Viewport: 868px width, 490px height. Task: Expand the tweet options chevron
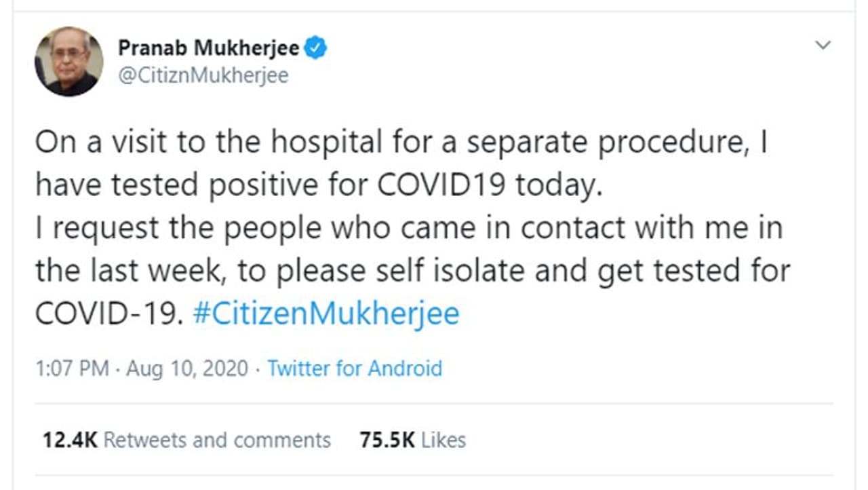[x=823, y=46]
